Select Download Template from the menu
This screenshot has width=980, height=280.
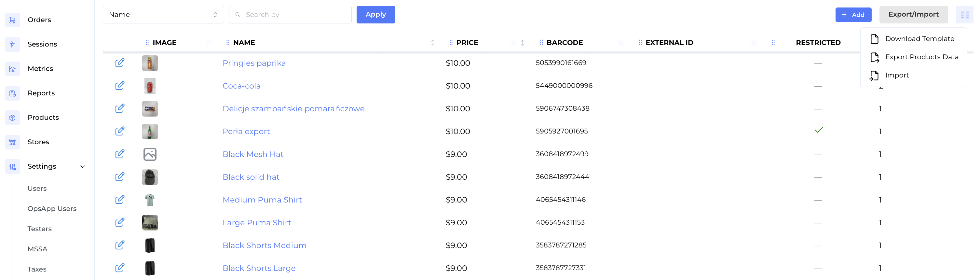[919, 39]
